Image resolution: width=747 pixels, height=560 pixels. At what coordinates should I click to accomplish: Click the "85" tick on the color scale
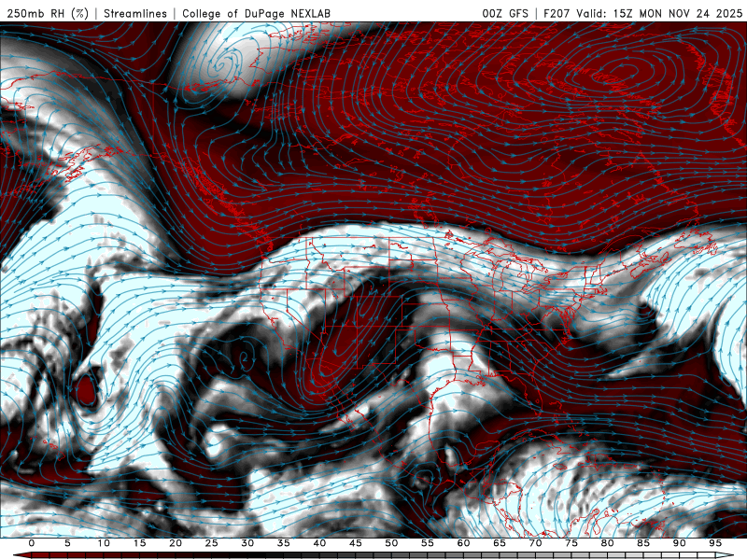click(x=643, y=543)
